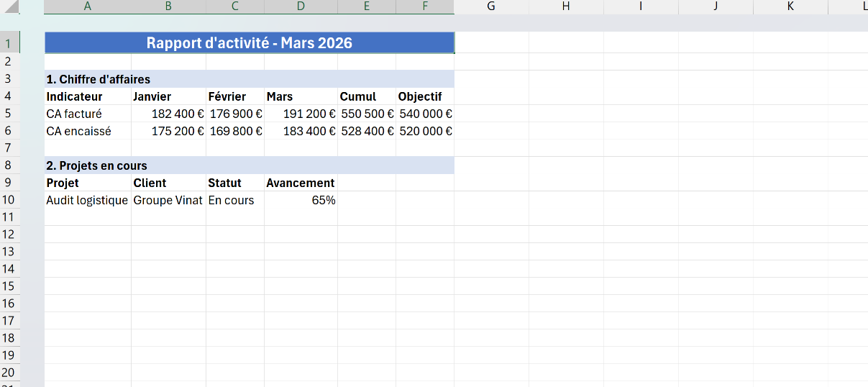
Task: Select the 'Client' header cell
Action: [x=169, y=183]
